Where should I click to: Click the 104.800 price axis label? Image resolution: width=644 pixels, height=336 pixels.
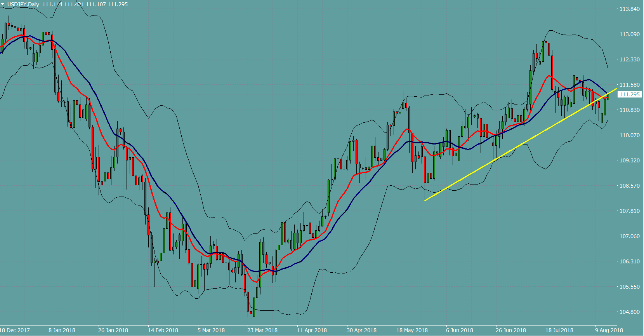(629, 312)
